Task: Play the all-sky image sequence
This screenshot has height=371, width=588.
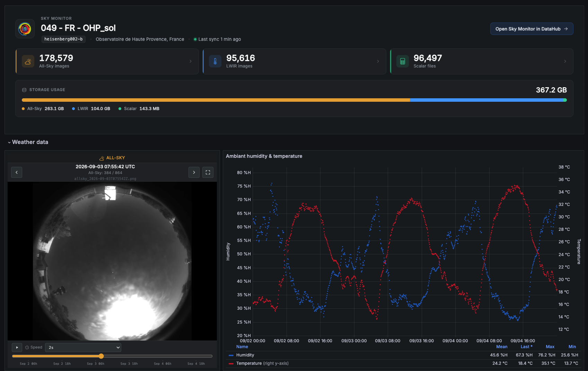Action: 17,347
